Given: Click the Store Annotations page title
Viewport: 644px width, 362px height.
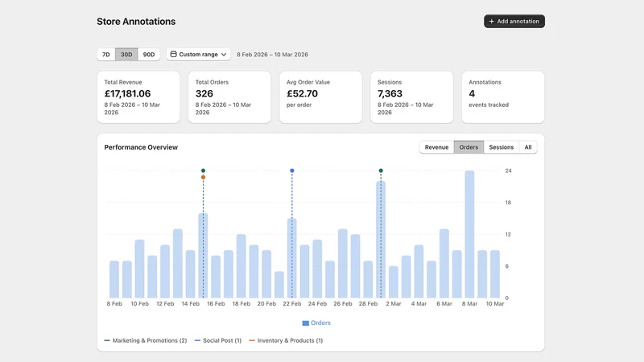Looking at the screenshot, I should point(136,22).
